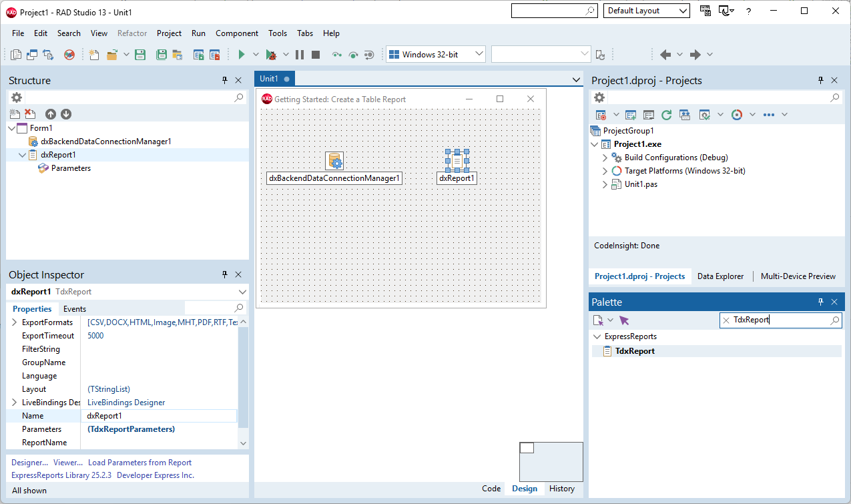Click the Palette search box containing TdxReport

coord(780,320)
